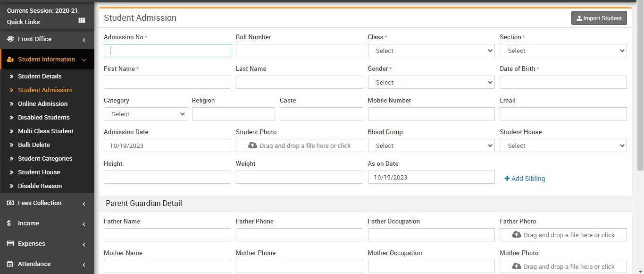
Task: Click the Income dollar sign icon
Action: coord(9,223)
